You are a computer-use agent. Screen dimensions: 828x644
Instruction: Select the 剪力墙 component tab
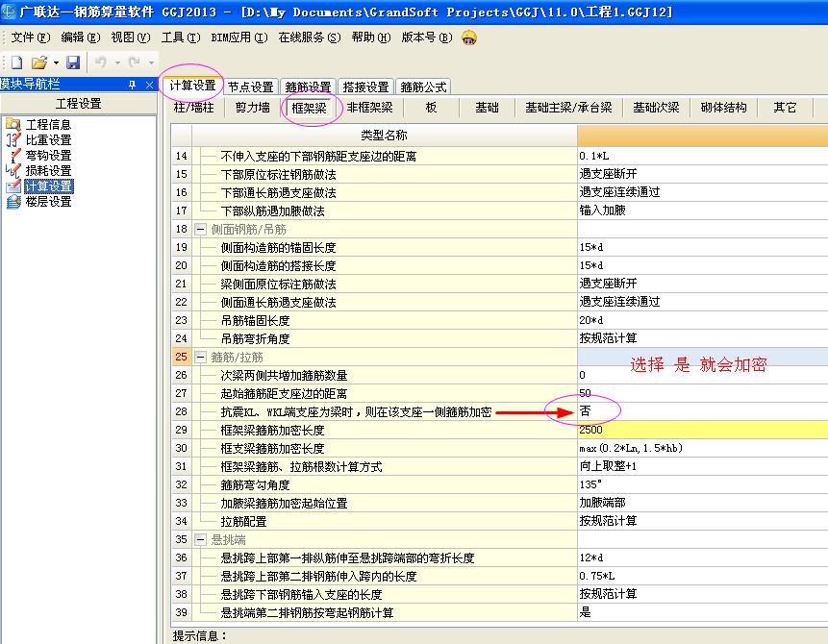point(252,108)
